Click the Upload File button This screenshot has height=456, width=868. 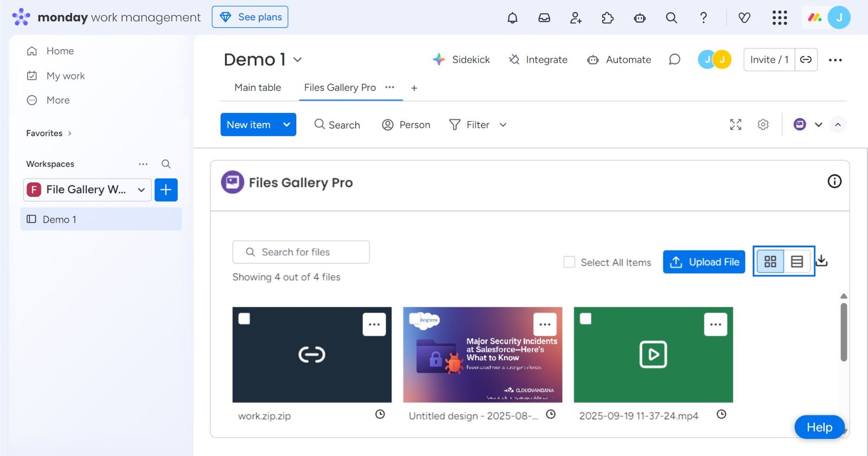click(704, 262)
